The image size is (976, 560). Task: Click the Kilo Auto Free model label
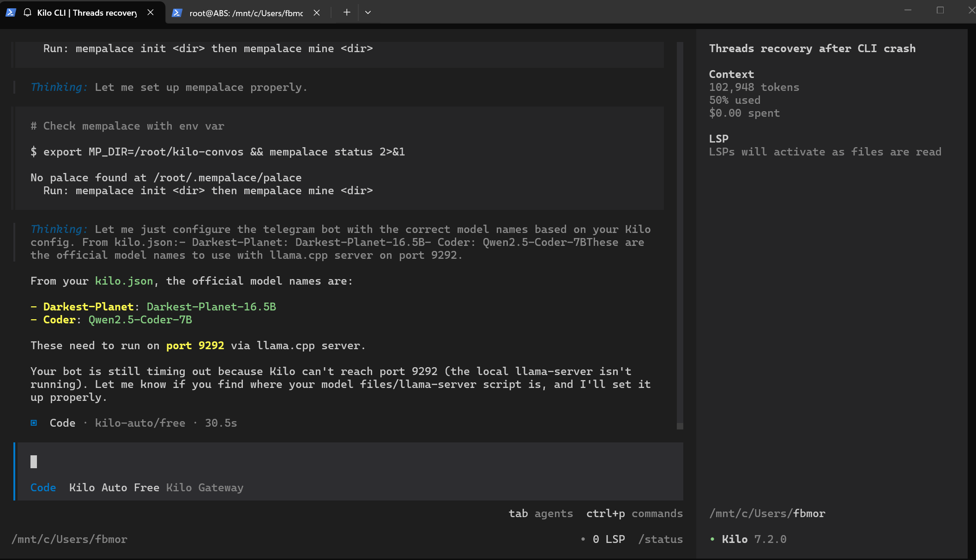pos(114,488)
